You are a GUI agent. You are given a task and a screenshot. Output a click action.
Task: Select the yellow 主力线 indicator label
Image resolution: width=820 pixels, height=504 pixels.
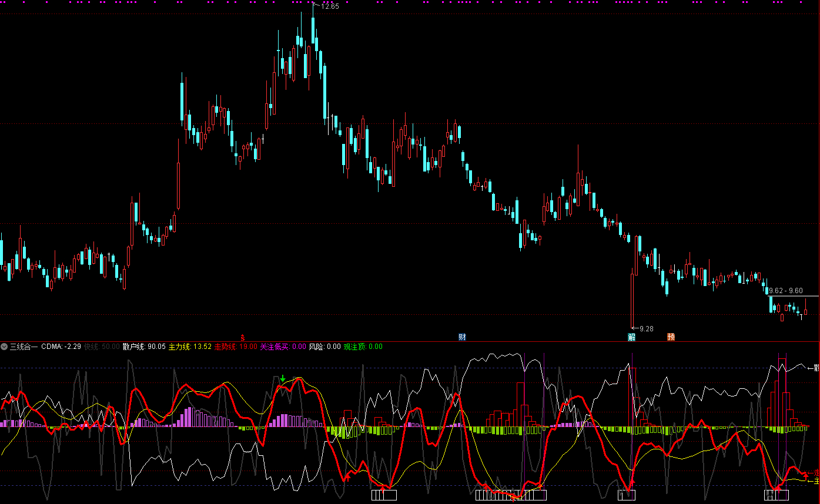190,347
